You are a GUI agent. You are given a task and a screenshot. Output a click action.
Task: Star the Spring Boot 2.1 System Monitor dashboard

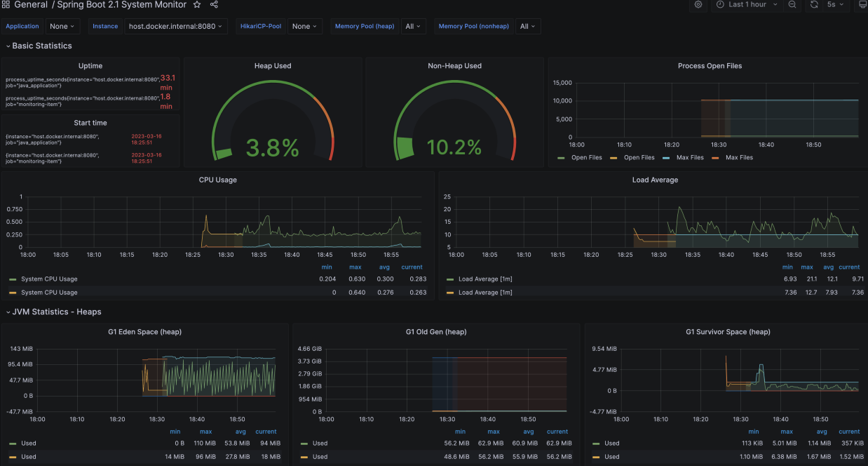197,5
